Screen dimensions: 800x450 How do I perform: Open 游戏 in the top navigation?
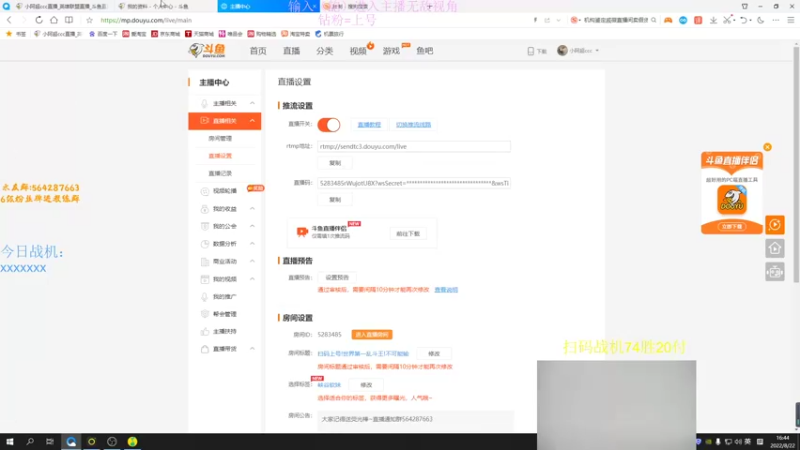coord(391,51)
